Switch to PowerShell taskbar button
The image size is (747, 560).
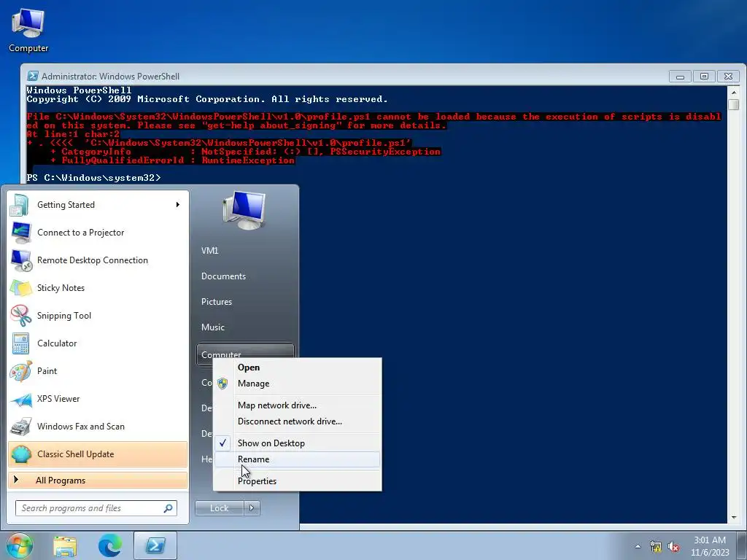click(x=155, y=545)
